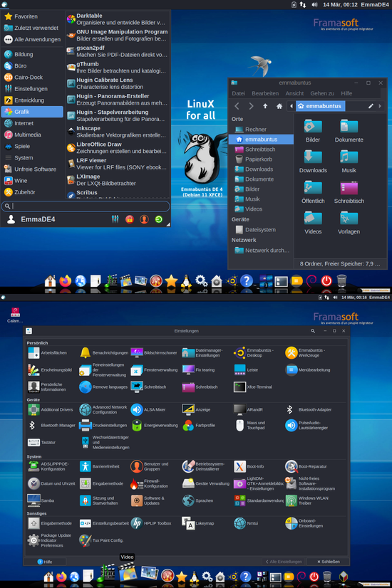Click the help question mark in top dock

(247, 280)
